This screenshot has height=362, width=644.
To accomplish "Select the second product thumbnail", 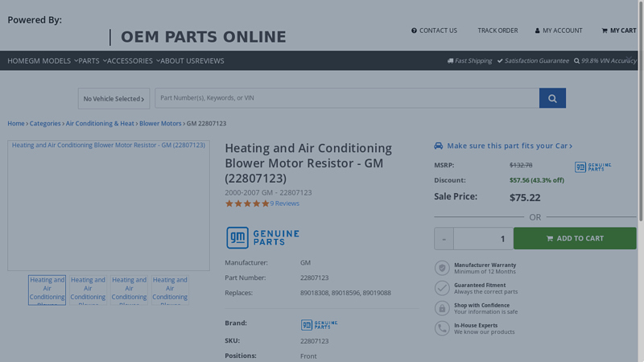I will pos(88,290).
